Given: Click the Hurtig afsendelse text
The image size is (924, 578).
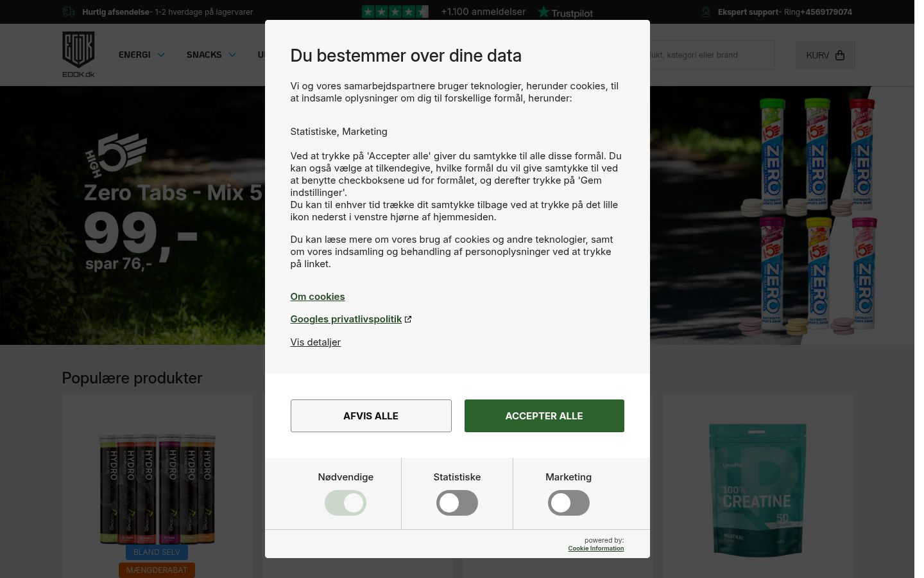Looking at the screenshot, I should tap(116, 12).
